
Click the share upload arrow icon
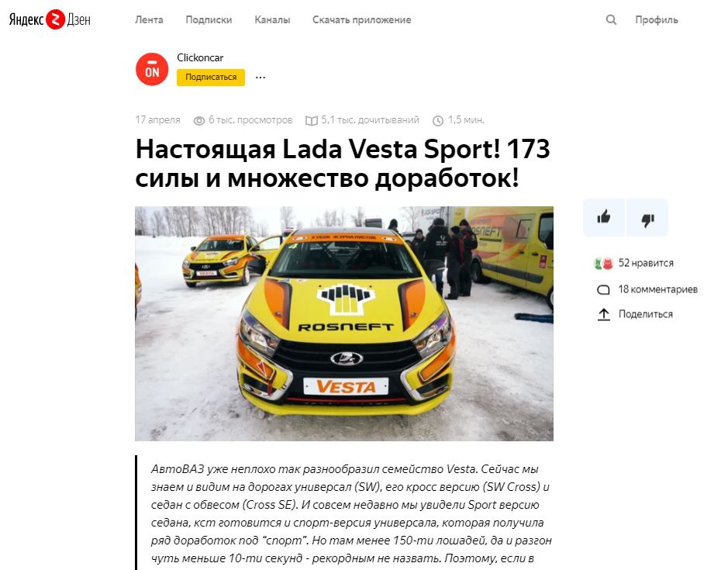(x=603, y=315)
